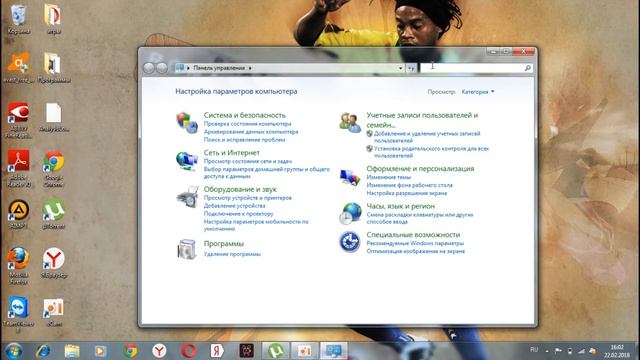Switch to µTorrent window on the taskbar

click(x=276, y=351)
